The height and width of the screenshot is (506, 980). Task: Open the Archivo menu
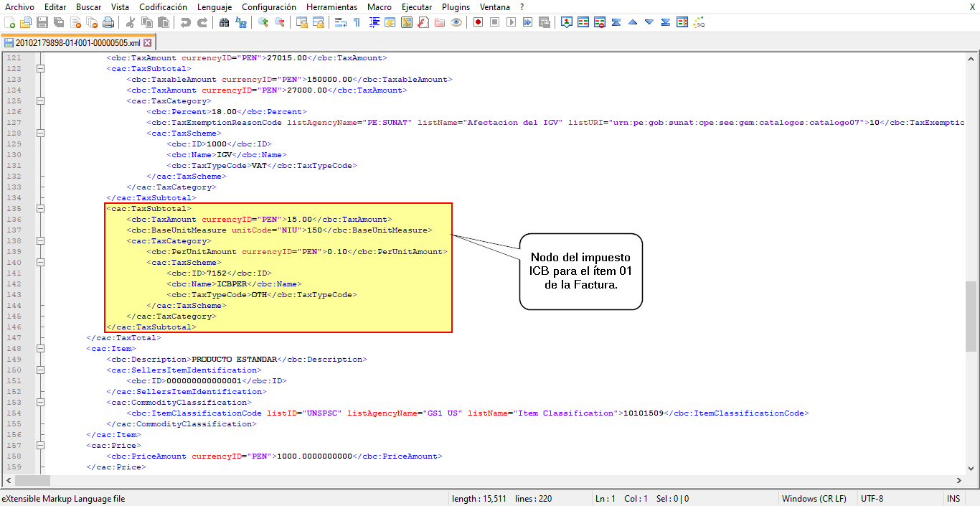point(19,6)
